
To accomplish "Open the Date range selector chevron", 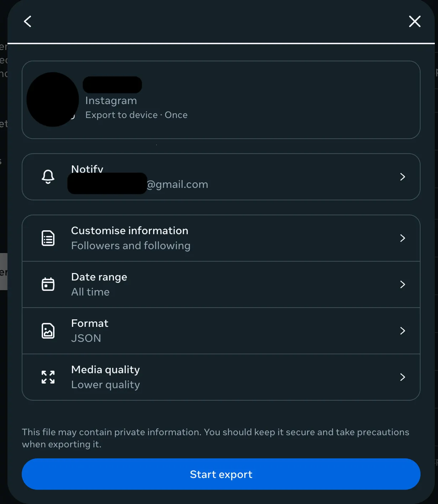I will click(x=403, y=284).
